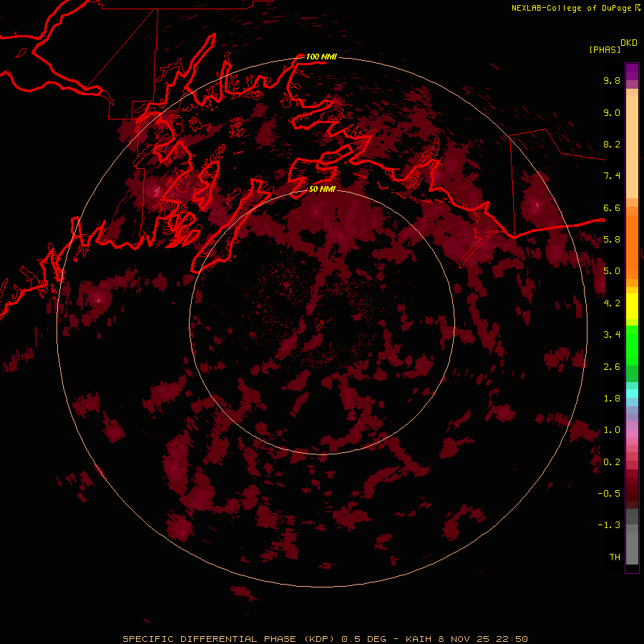Click the 22:50 timestamp in the caption
This screenshot has width=644, height=644.
click(x=512, y=639)
